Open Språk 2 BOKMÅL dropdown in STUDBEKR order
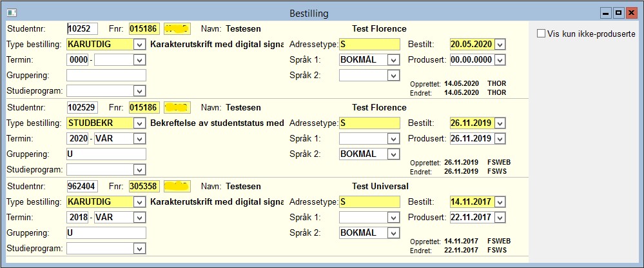Viewport: 644px width, 268px height. pos(393,154)
